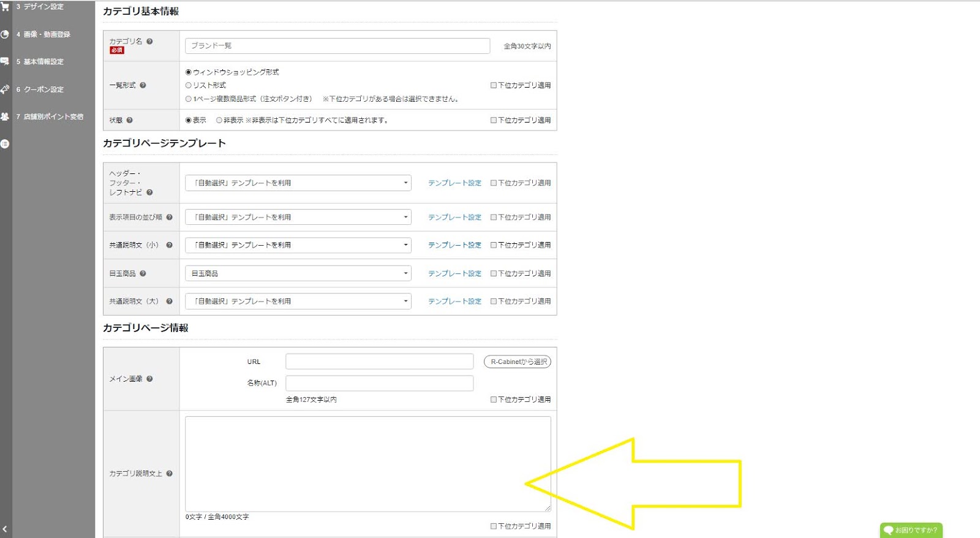This screenshot has height=538, width=980.
Task: Select 非表示 status radio button
Action: 219,120
